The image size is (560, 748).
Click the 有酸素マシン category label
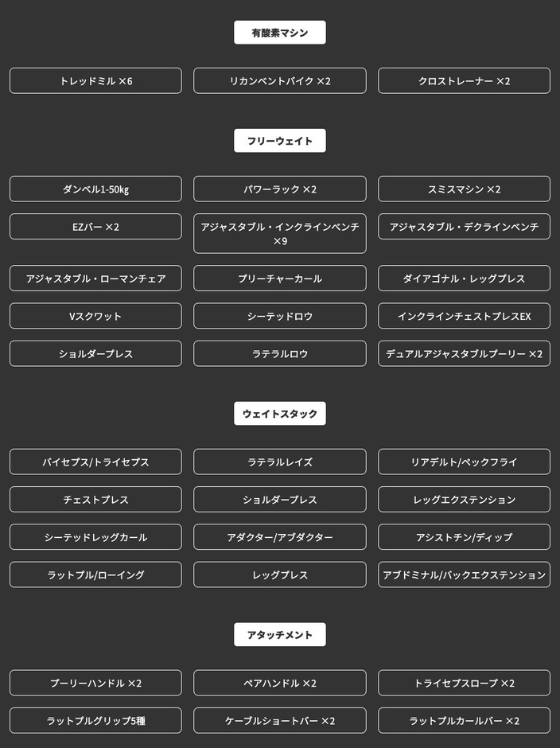279,33
